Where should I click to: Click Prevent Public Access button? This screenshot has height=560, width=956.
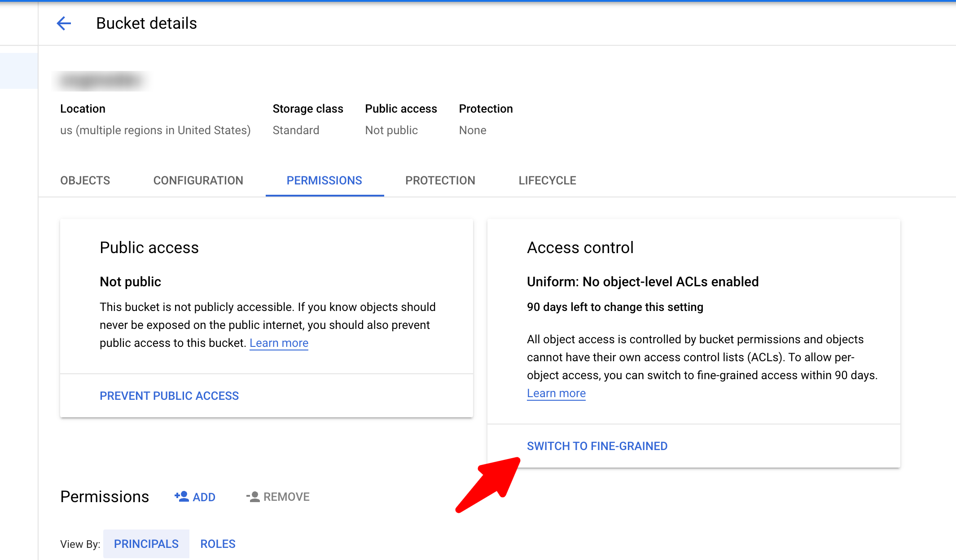pos(169,396)
